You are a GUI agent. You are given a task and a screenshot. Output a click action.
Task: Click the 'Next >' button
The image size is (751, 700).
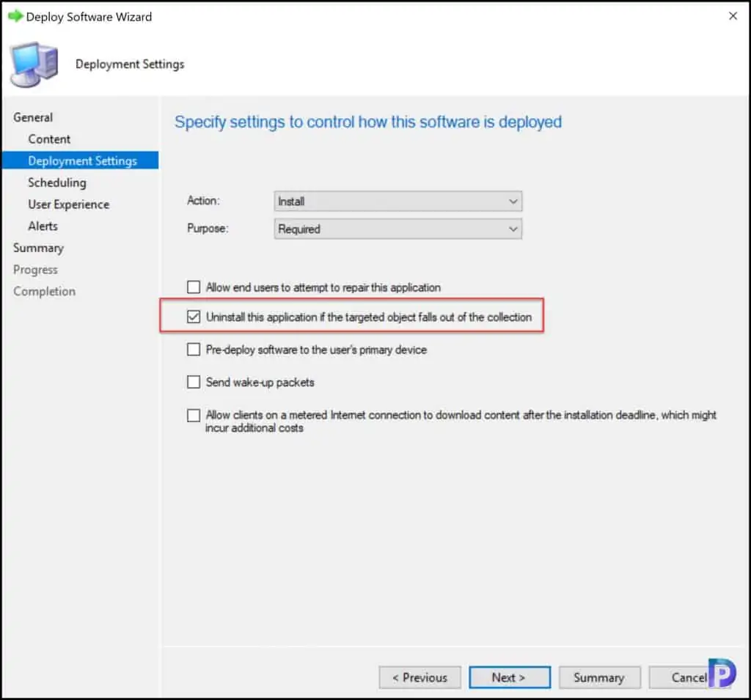tap(510, 677)
